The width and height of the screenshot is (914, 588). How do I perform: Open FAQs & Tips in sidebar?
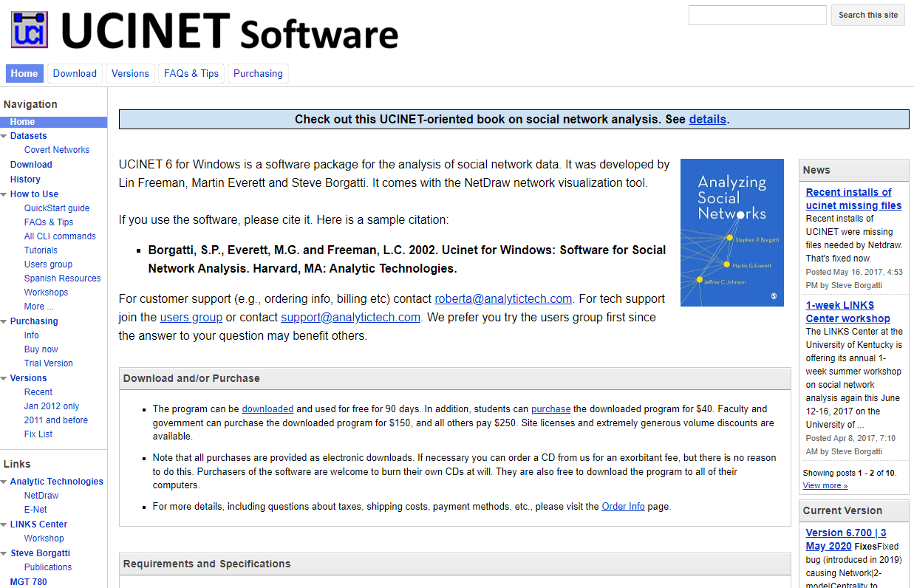pos(49,222)
